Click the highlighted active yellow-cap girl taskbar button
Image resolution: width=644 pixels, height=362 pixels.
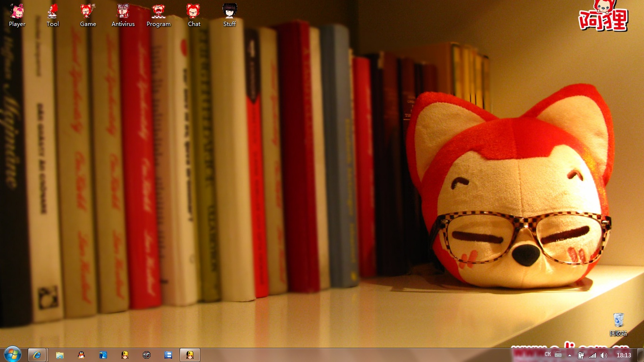(190, 355)
